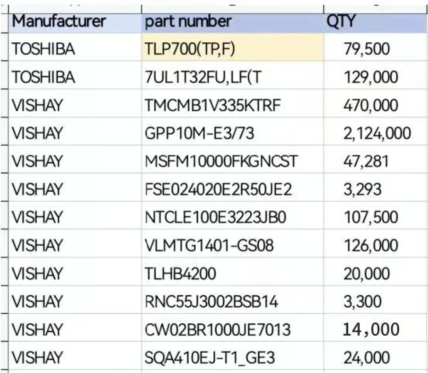Select the part number header cell
The image size is (428, 373).
click(x=232, y=22)
